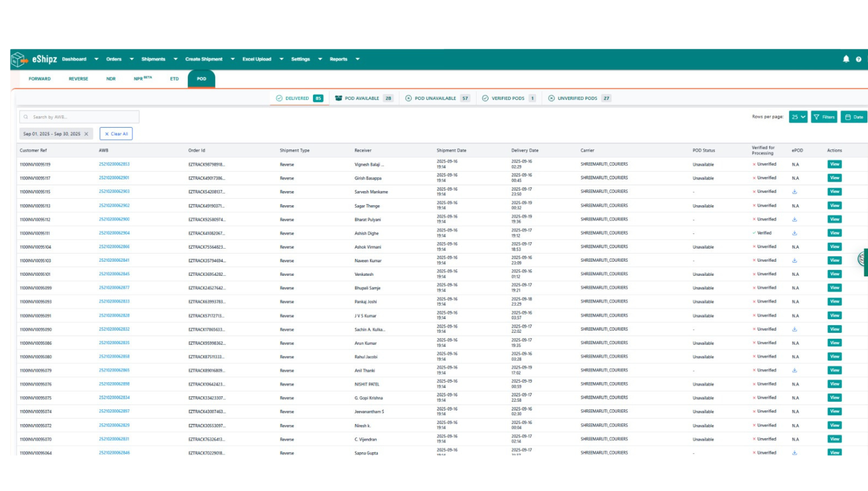This screenshot has width=868, height=491.
Task: Open AWB link 25210200062903
Action: coord(114,192)
